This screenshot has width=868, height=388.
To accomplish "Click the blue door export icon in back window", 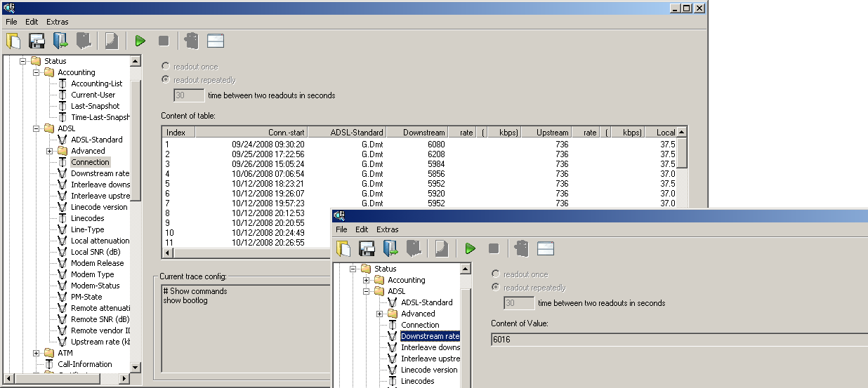I will (60, 41).
